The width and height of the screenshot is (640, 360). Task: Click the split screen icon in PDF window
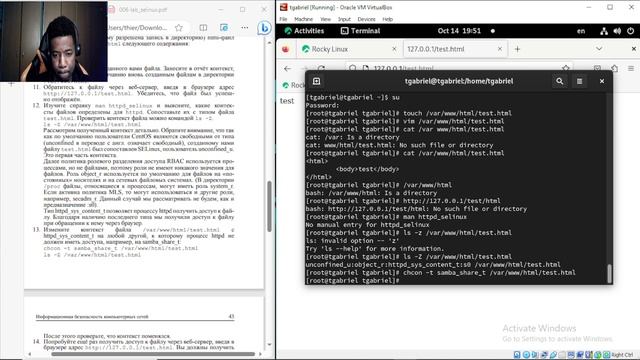(x=203, y=28)
